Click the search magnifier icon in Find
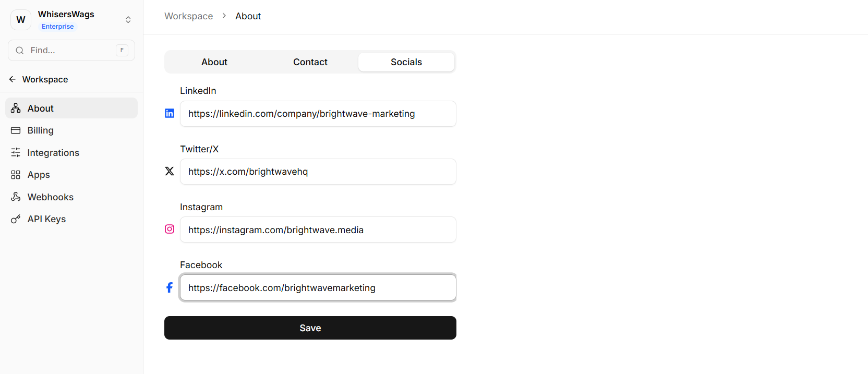The width and height of the screenshot is (868, 374). pos(20,51)
